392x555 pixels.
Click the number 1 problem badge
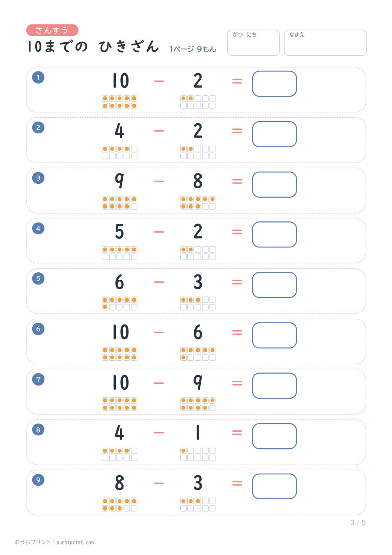coord(38,78)
